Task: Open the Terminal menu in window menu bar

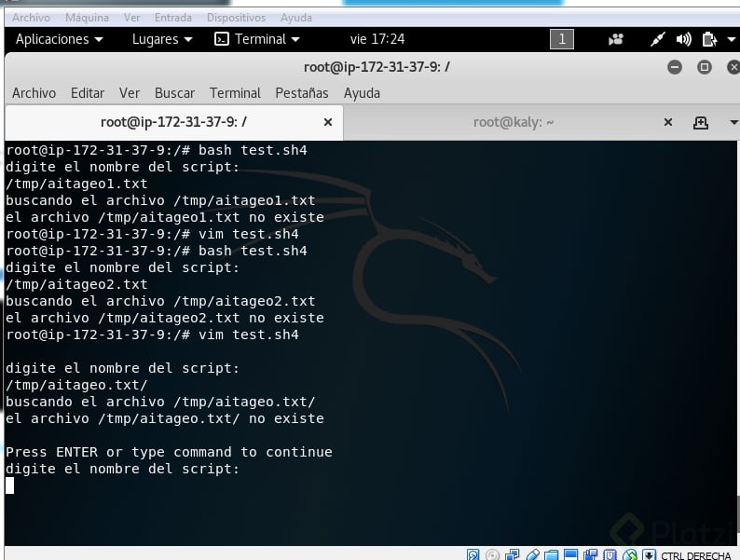Action: [x=235, y=93]
